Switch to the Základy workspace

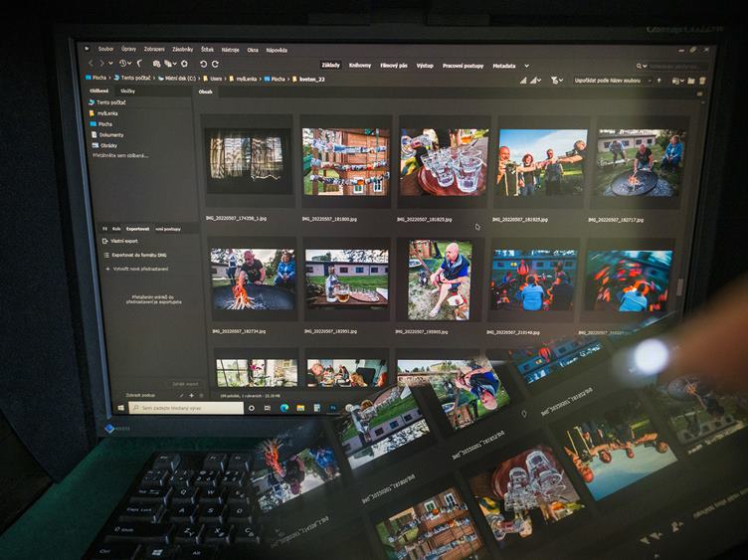[x=331, y=65]
